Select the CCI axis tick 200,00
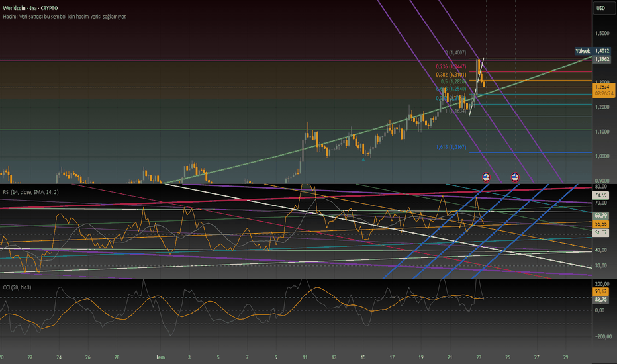The width and height of the screenshot is (617, 364). [x=602, y=284]
